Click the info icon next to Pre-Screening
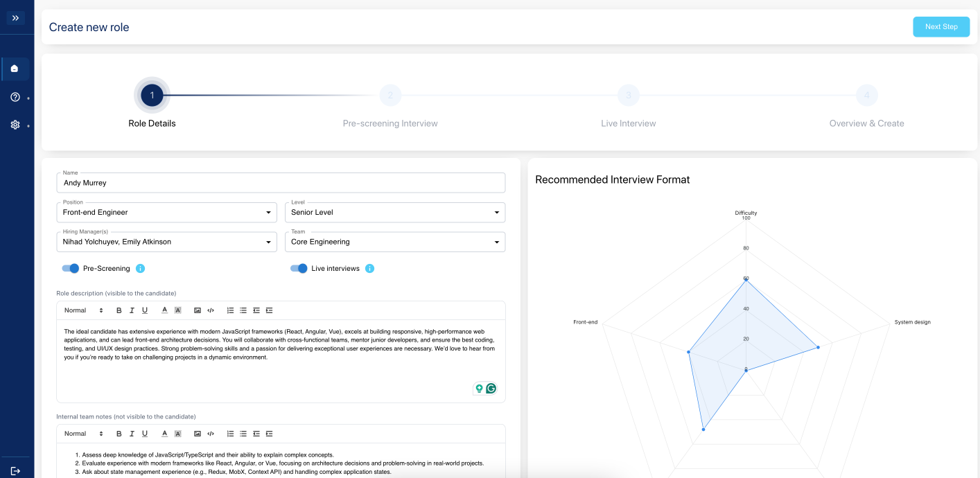This screenshot has width=980, height=478. coord(141,269)
